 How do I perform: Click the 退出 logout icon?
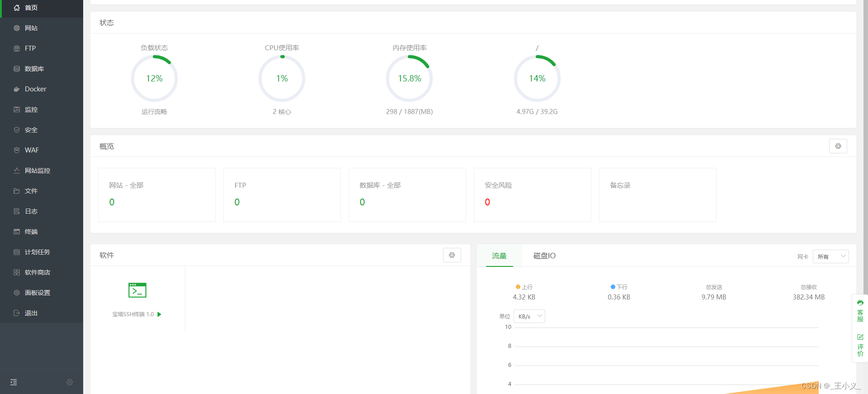click(x=17, y=313)
